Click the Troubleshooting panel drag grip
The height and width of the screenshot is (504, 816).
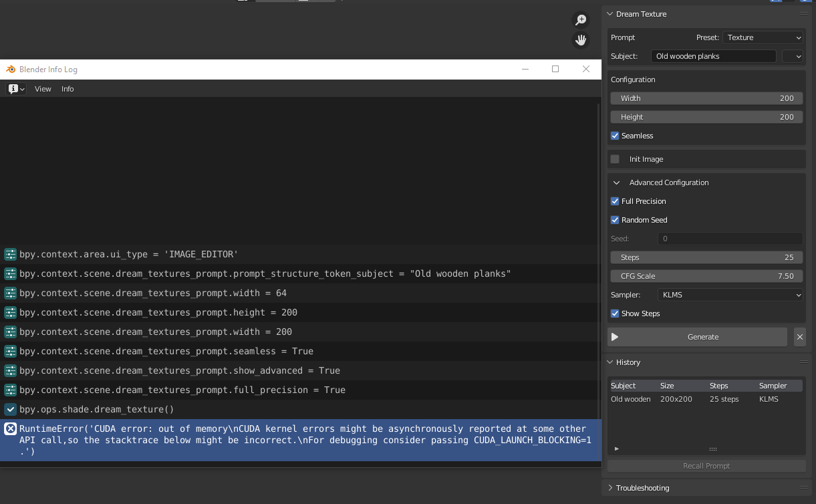tap(804, 488)
